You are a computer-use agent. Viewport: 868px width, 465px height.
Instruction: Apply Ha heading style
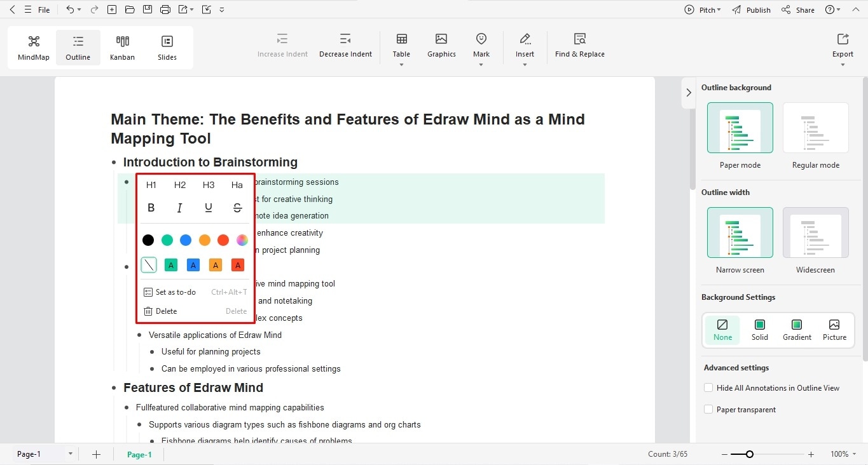click(x=237, y=185)
